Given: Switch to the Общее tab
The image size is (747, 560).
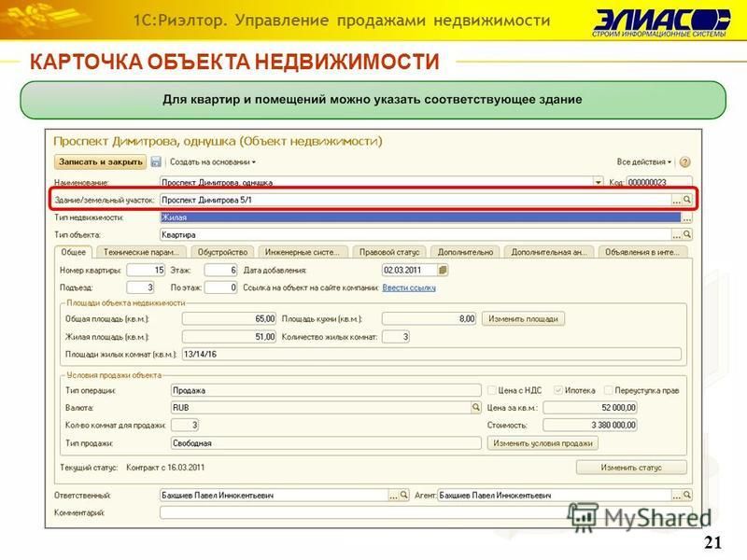Looking at the screenshot, I should pos(74,252).
